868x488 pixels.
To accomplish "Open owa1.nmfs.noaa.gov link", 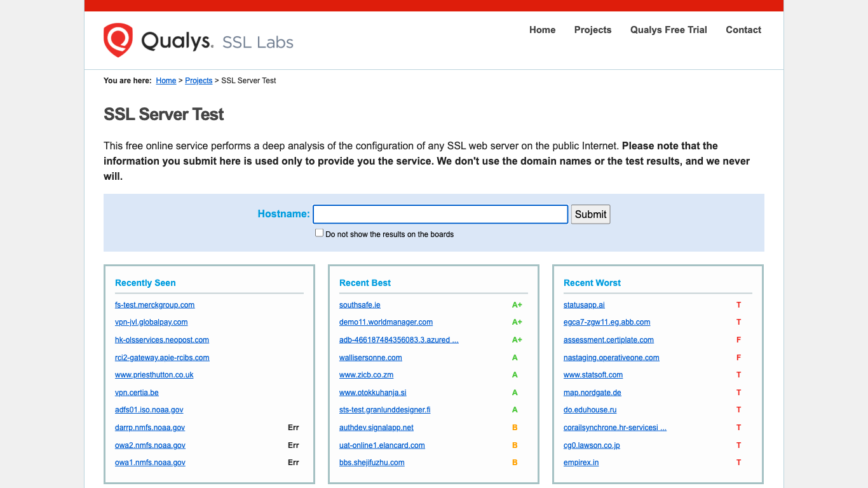I will [x=151, y=463].
